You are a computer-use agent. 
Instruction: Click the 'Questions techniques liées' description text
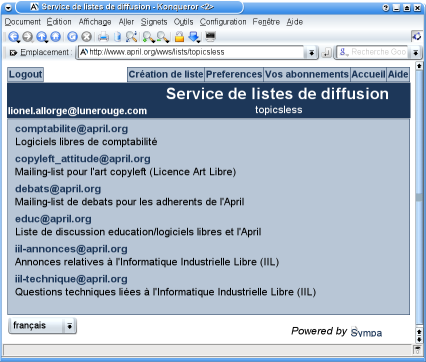click(x=165, y=292)
